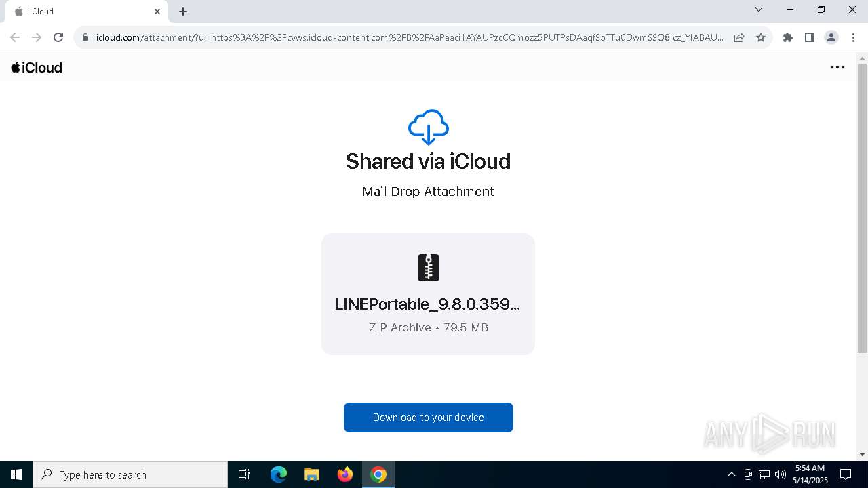Open the Windows Start menu
Viewport: 868px width, 488px height.
(16, 474)
